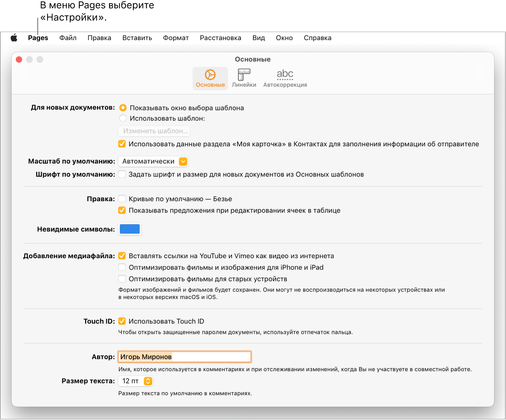Open the Невидимые символы blue color well
The height and width of the screenshot is (420, 506).
[x=130, y=229]
